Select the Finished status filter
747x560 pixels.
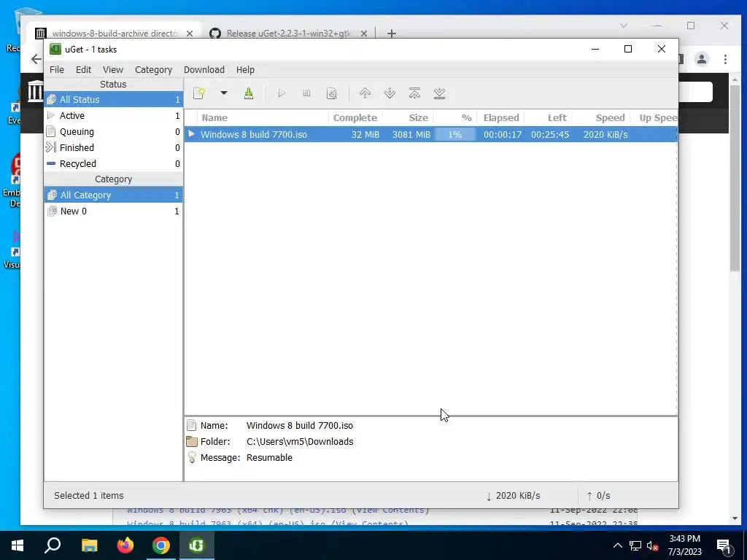[113, 147]
